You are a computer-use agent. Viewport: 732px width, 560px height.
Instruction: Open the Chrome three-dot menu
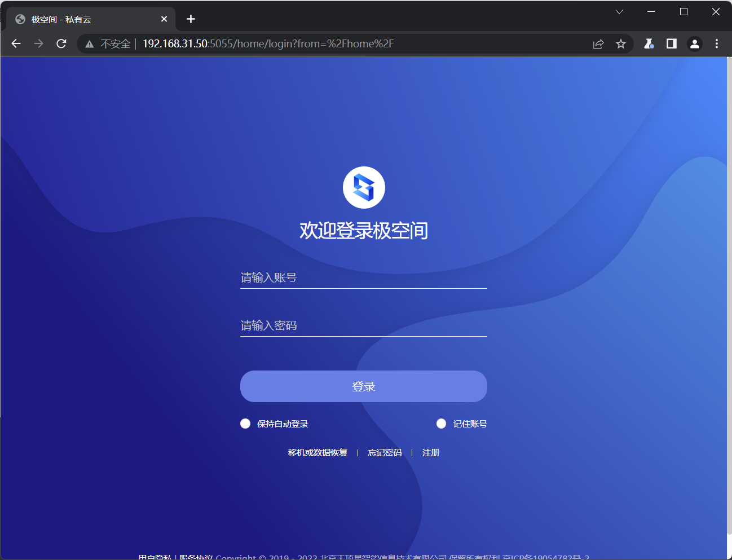click(717, 43)
